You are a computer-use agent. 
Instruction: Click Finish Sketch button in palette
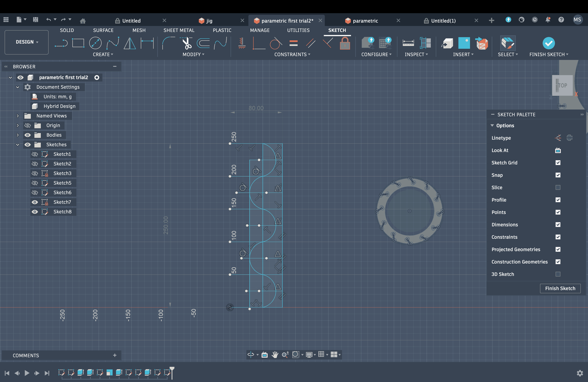(x=560, y=288)
